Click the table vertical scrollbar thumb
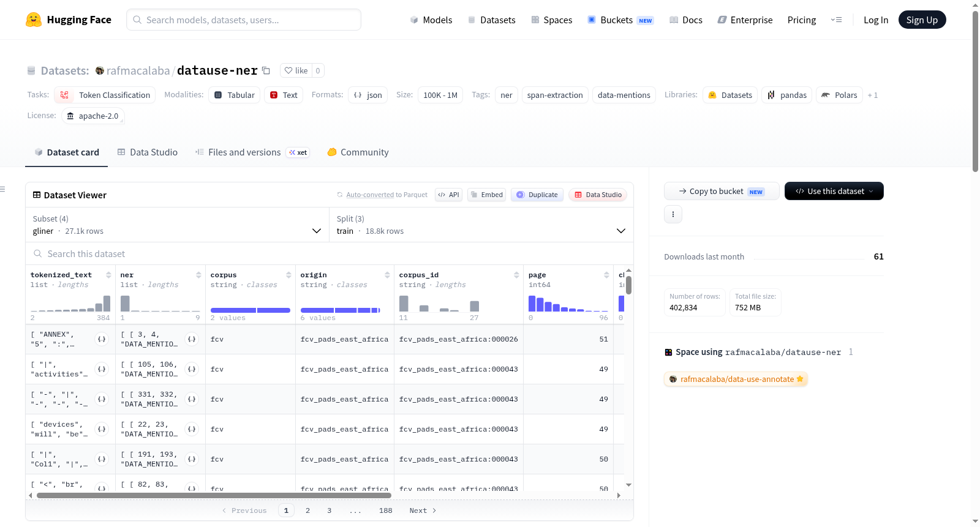 coord(629,285)
